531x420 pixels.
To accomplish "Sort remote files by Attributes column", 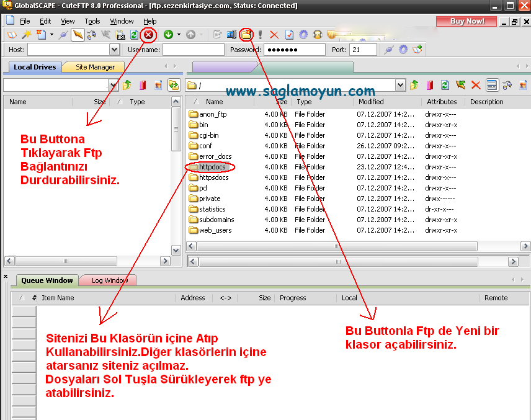I will (x=442, y=102).
